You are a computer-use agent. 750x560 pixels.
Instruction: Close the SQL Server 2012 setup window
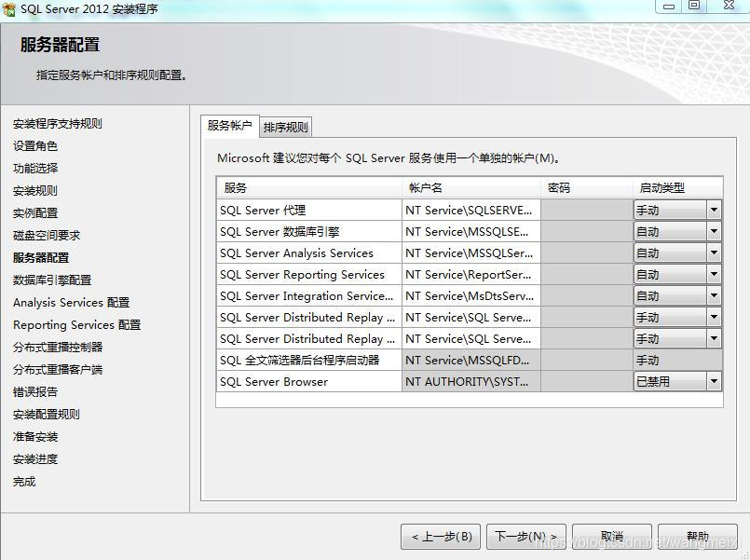(729, 6)
